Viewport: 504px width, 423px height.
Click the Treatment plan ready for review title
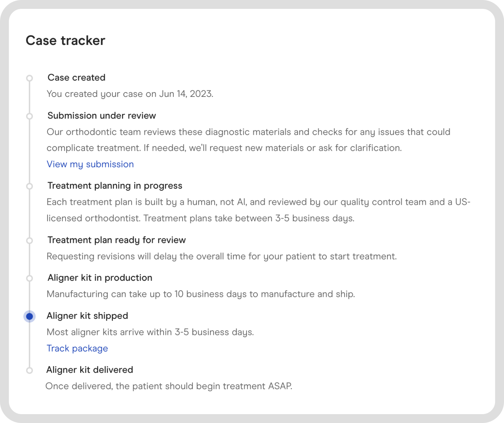[117, 240]
